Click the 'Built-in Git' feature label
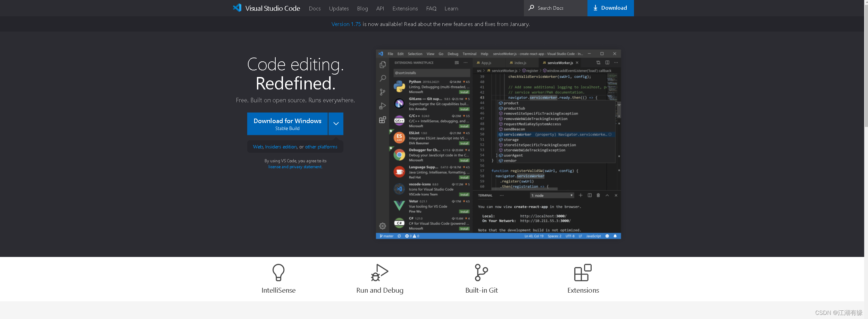Viewport: 868px width, 319px height. tap(482, 290)
